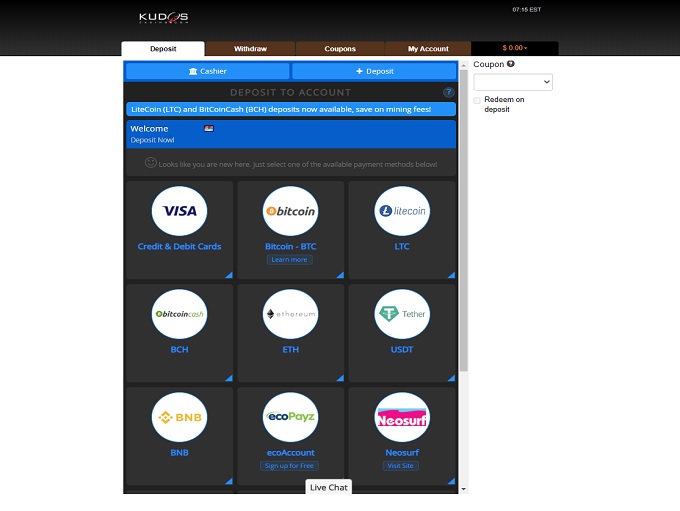Click the LTC label
This screenshot has width=680, height=511.
(x=402, y=246)
